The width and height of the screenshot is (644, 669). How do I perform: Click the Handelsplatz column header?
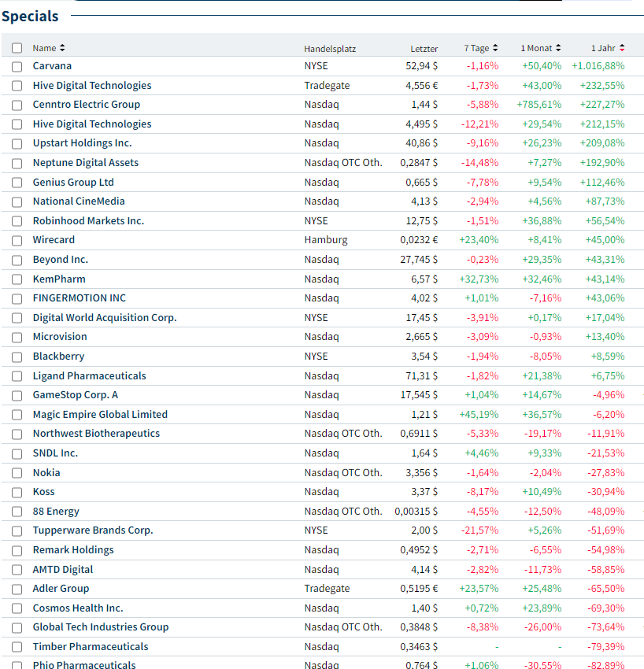[x=330, y=49]
